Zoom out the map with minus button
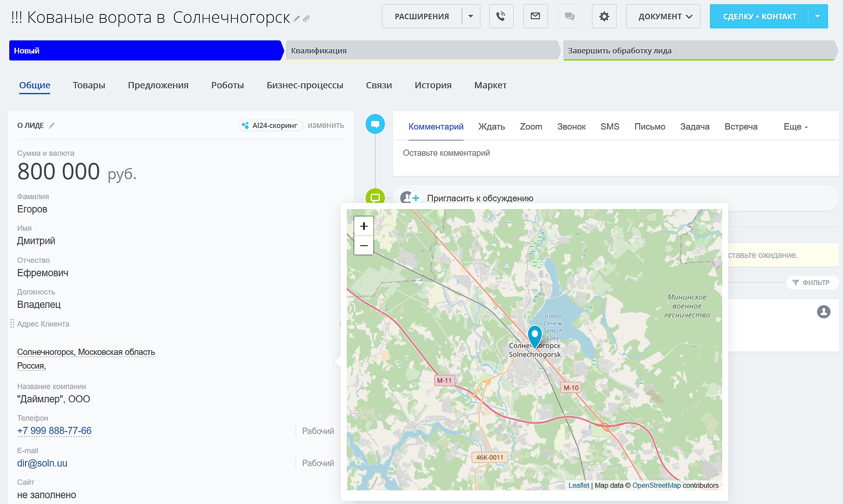843x504 pixels. [364, 245]
